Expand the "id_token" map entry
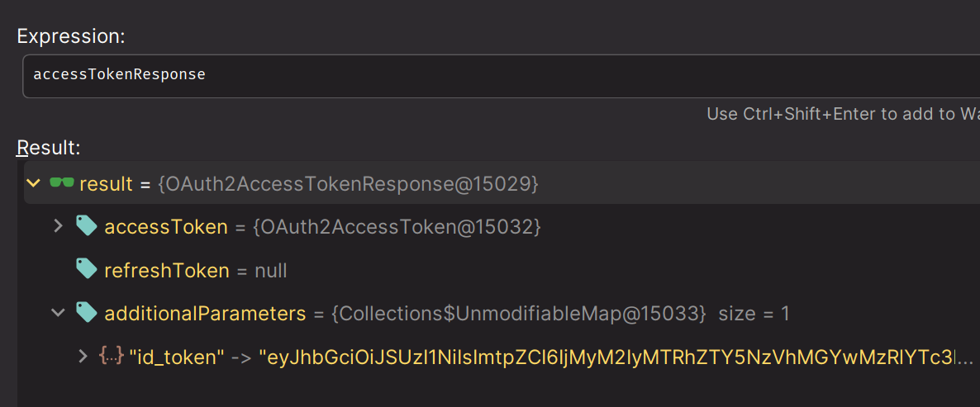 pos(82,356)
